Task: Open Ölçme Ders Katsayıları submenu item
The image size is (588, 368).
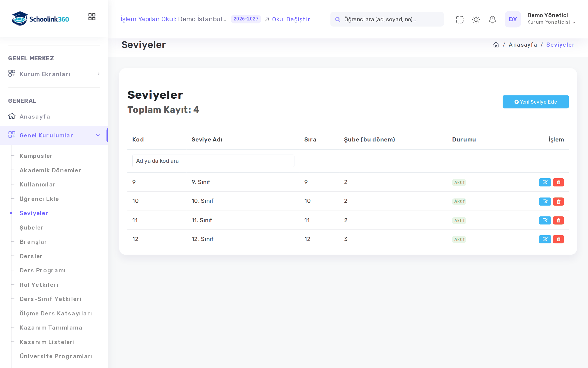Action: click(56, 313)
